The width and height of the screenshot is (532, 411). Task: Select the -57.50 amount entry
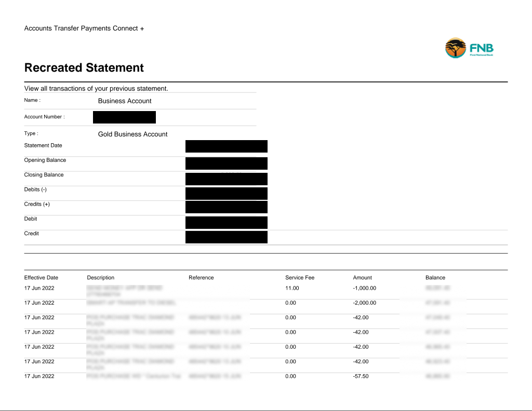point(361,376)
